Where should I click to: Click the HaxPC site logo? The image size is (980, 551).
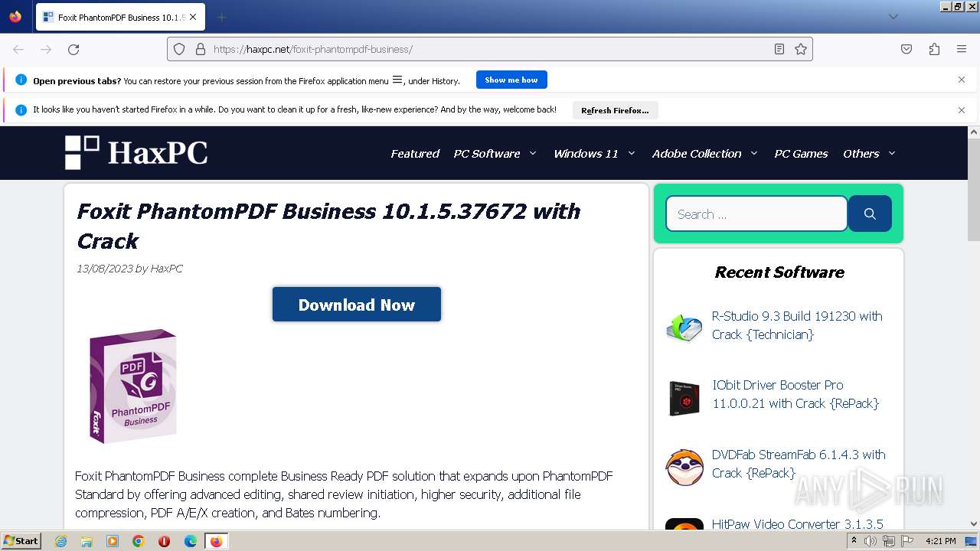136,152
